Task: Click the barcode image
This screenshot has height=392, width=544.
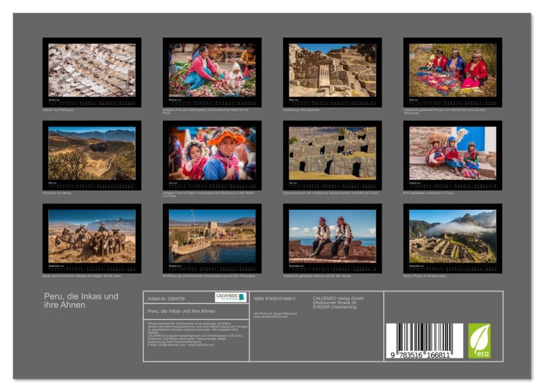Action: 425,341
